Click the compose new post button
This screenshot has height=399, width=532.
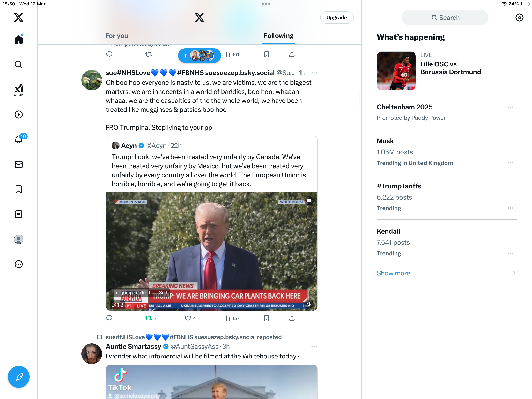[18, 377]
